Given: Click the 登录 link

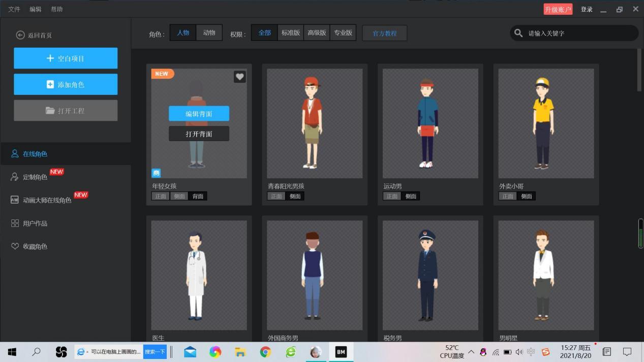Looking at the screenshot, I should point(587,9).
